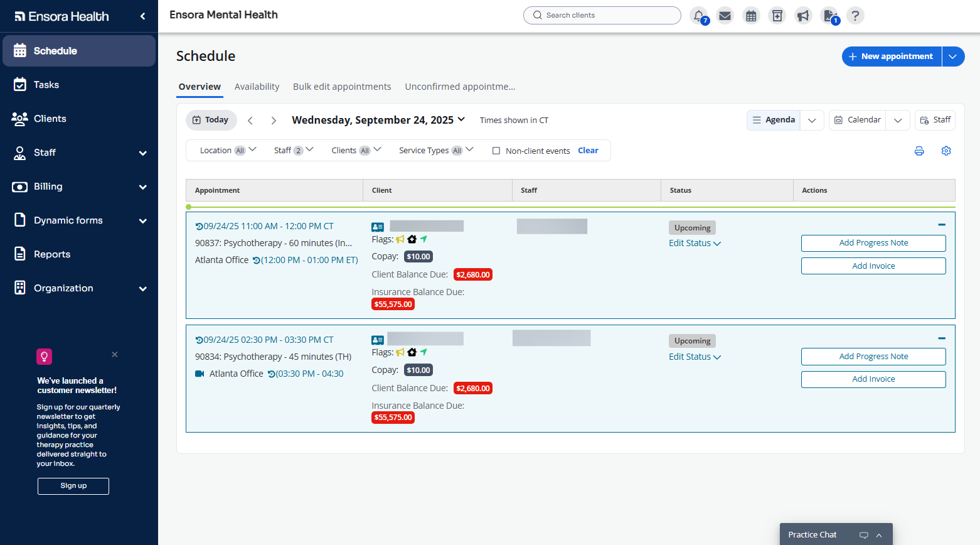The image size is (980, 545).
Task: Open the notifications bell icon
Action: point(699,16)
